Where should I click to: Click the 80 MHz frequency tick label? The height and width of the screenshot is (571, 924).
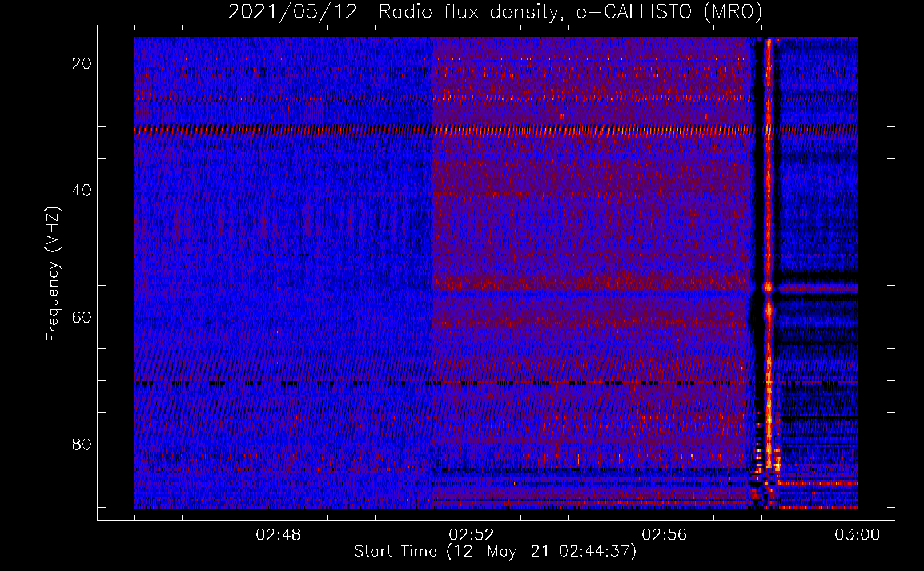point(82,444)
